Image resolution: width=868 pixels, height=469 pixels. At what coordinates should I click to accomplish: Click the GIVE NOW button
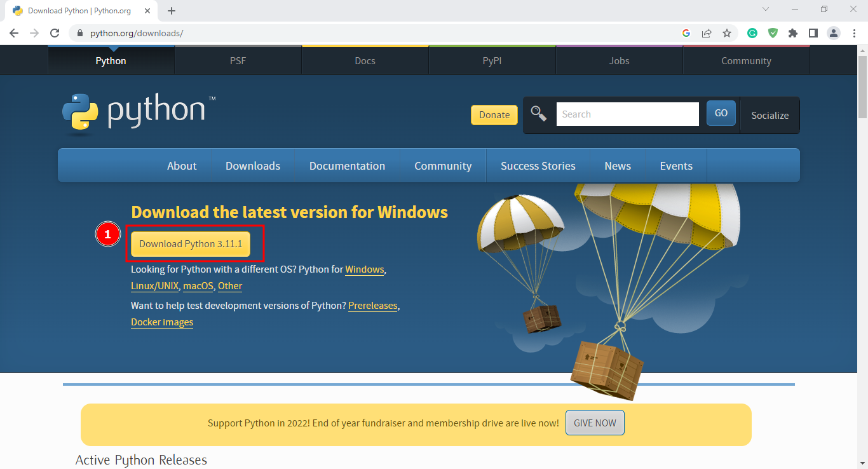point(595,423)
